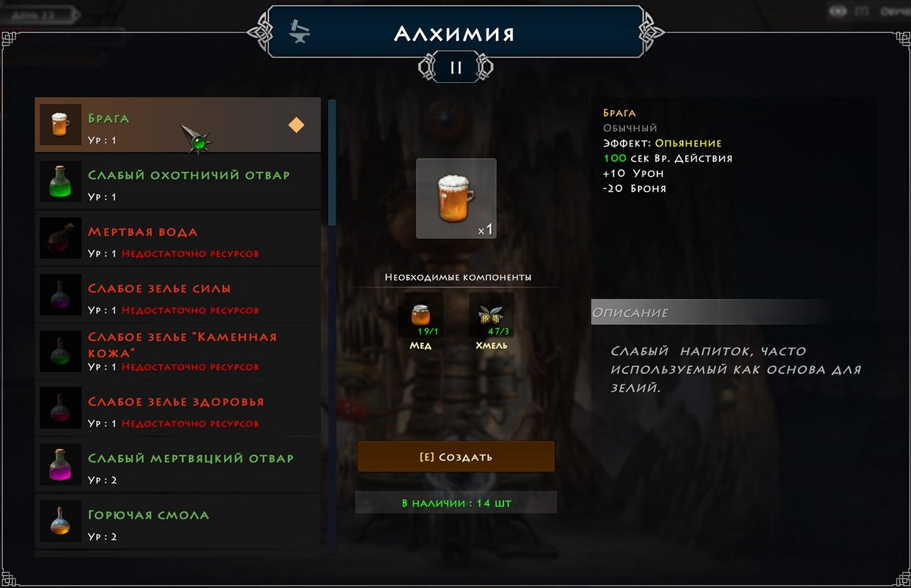This screenshot has width=911, height=588.
Task: Click the Мед honey jar ingredient icon
Action: tap(420, 315)
